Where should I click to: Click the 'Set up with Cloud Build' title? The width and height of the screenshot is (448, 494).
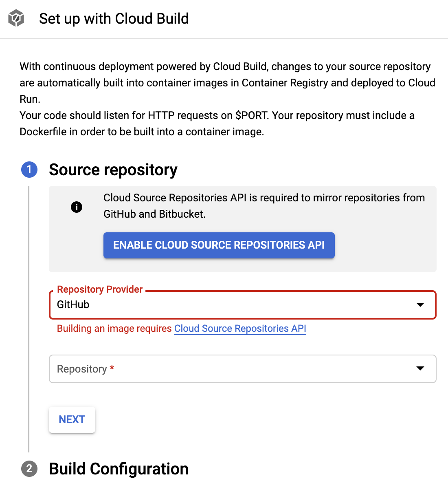click(x=114, y=19)
